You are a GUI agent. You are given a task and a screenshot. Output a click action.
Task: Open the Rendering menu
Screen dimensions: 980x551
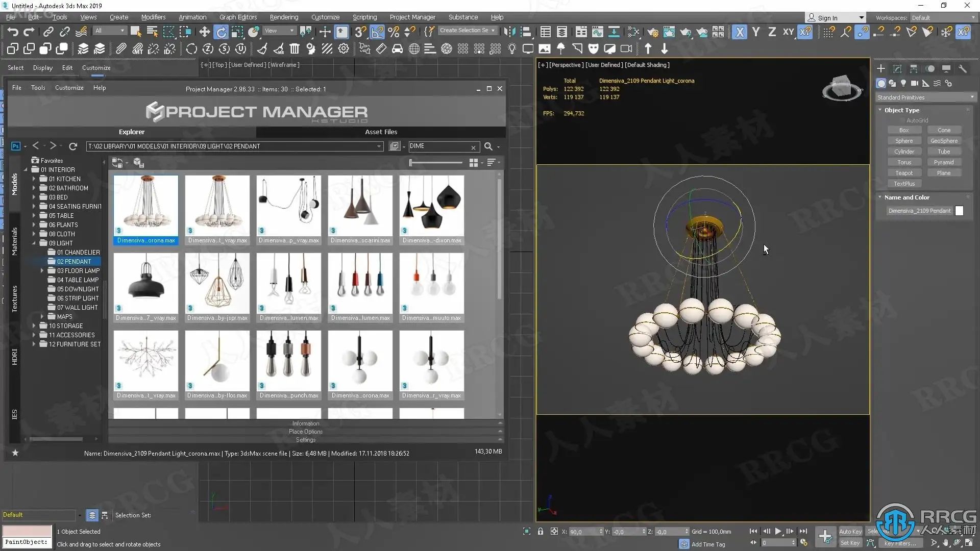point(284,17)
